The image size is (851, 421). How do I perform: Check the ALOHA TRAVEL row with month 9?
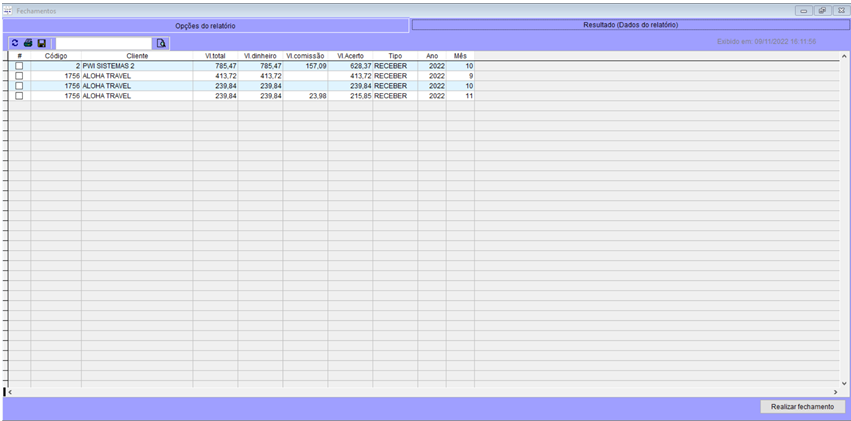[x=19, y=76]
